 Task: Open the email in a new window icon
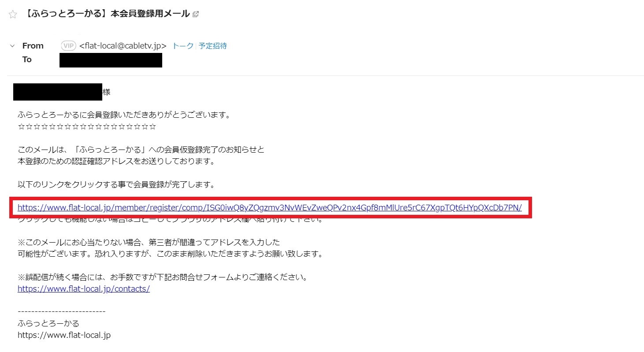[196, 14]
